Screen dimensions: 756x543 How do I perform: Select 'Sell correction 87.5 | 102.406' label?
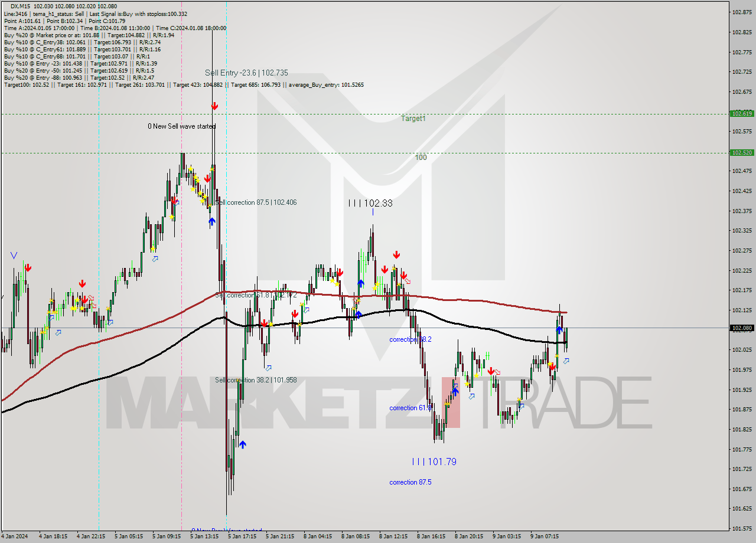coord(256,202)
